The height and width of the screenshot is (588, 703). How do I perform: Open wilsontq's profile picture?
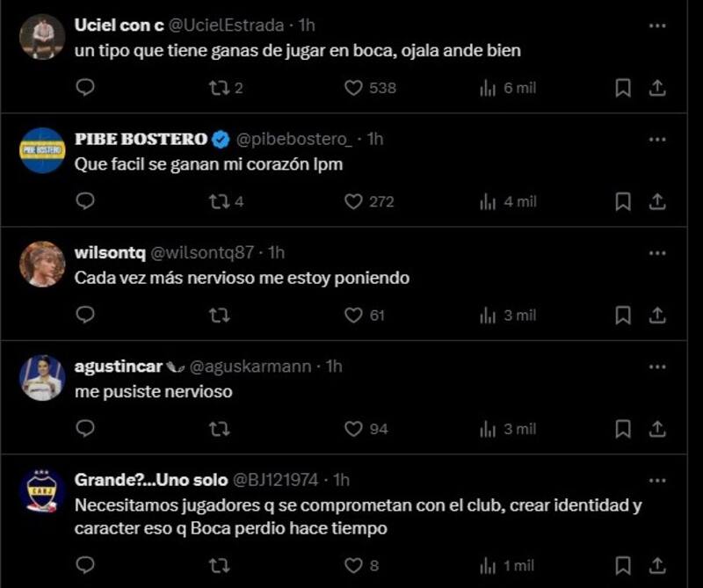42,264
